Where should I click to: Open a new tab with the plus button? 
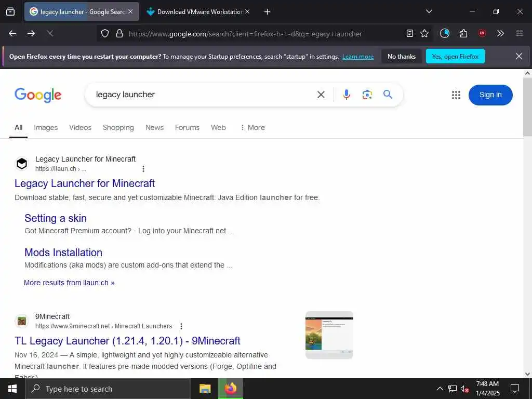(268, 12)
